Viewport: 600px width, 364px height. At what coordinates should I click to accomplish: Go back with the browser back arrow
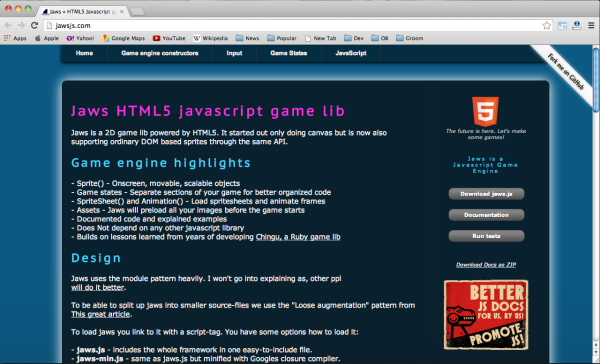tap(8, 26)
